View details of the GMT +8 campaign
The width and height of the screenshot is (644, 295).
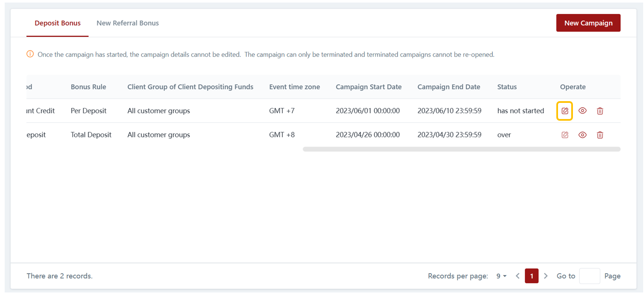point(582,135)
